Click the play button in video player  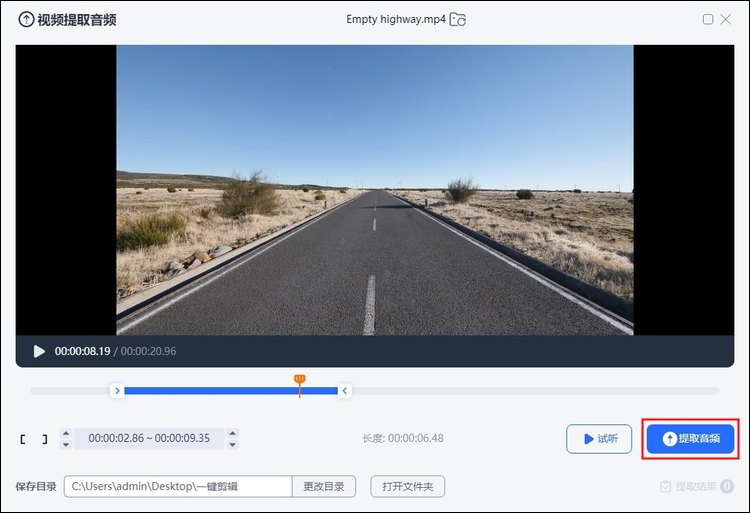pos(39,351)
